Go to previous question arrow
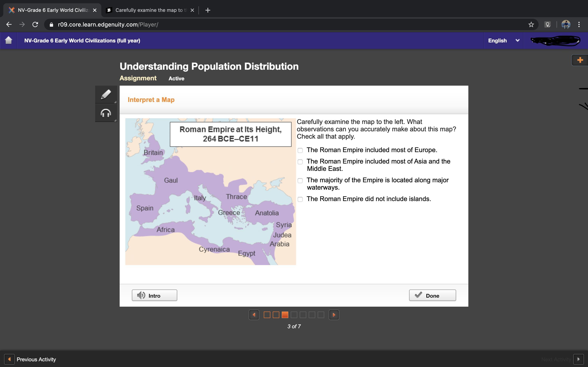588x367 pixels. pyautogui.click(x=254, y=315)
